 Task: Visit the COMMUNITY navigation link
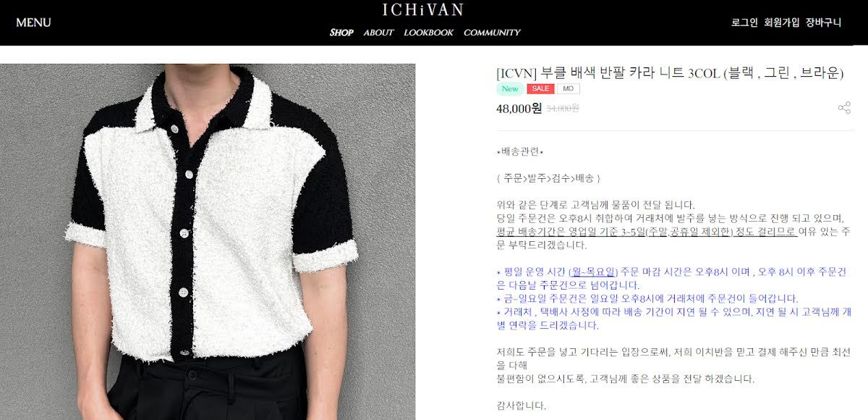pos(492,33)
